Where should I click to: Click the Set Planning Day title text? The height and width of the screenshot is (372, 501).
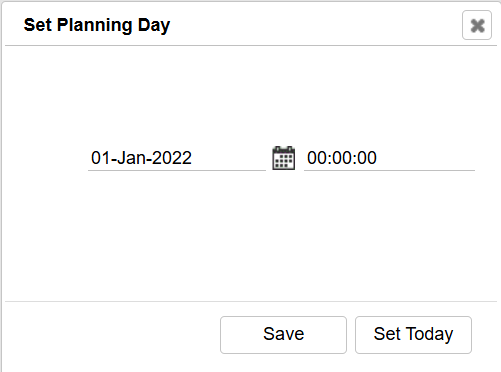coord(97,25)
